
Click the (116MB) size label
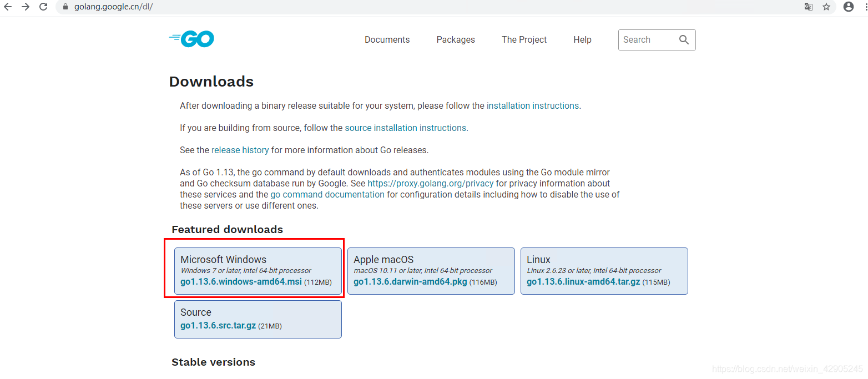click(x=483, y=282)
